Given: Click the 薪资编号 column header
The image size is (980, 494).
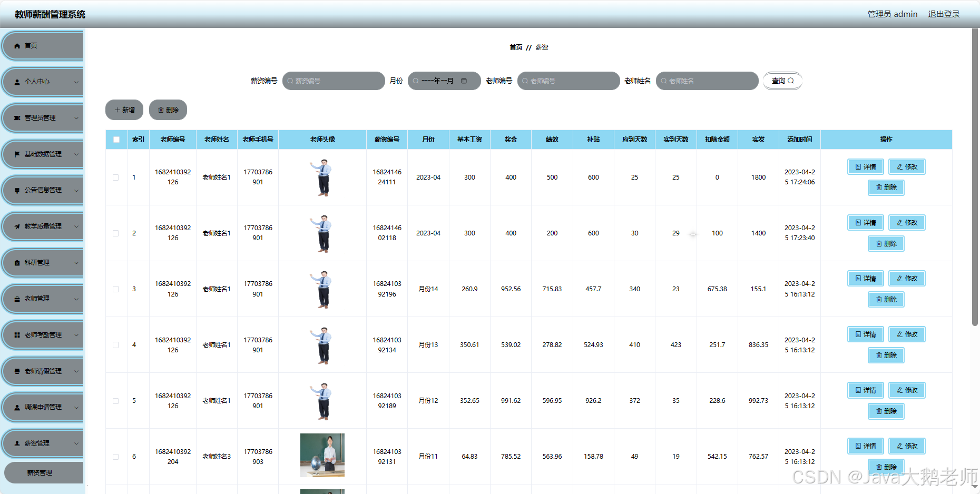Looking at the screenshot, I should tap(387, 140).
